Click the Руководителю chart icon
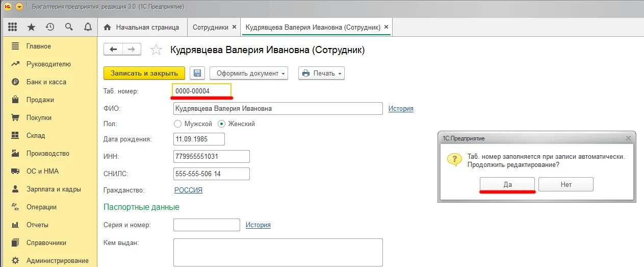The width and height of the screenshot is (644, 267). (15, 64)
